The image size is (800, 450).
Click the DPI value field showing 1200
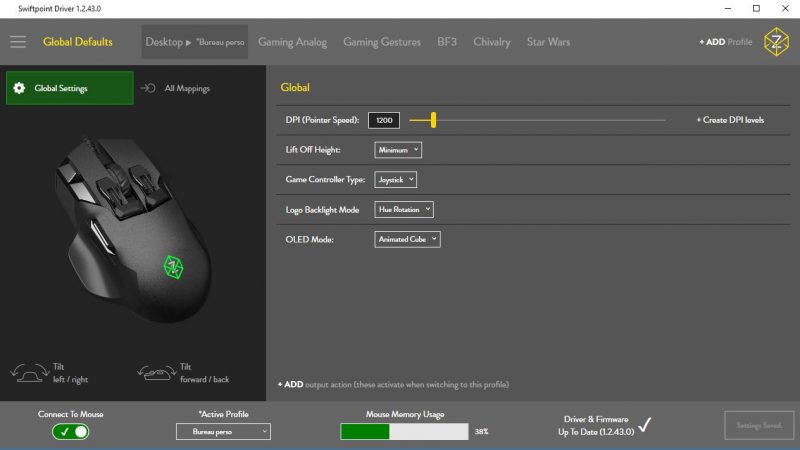(384, 120)
